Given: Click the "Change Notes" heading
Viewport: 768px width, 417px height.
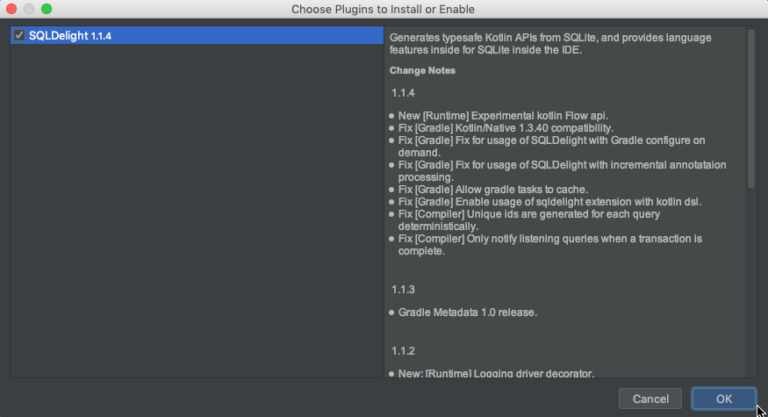Looking at the screenshot, I should [x=422, y=71].
